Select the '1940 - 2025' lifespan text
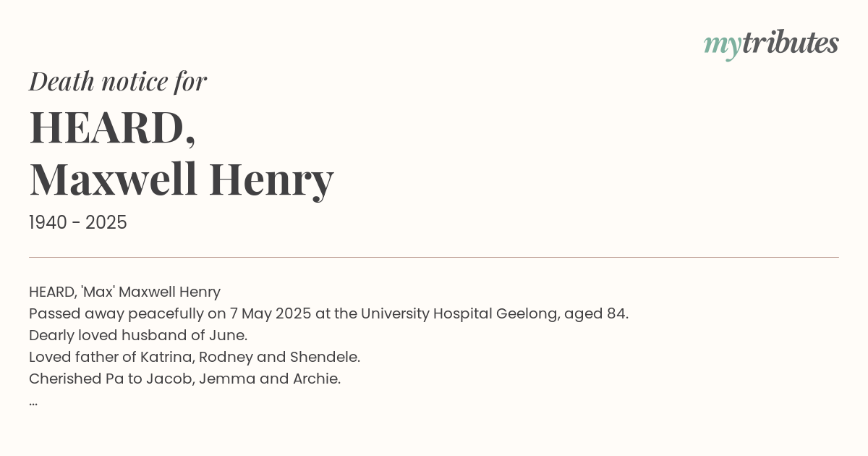This screenshot has height=456, width=868. [x=78, y=223]
